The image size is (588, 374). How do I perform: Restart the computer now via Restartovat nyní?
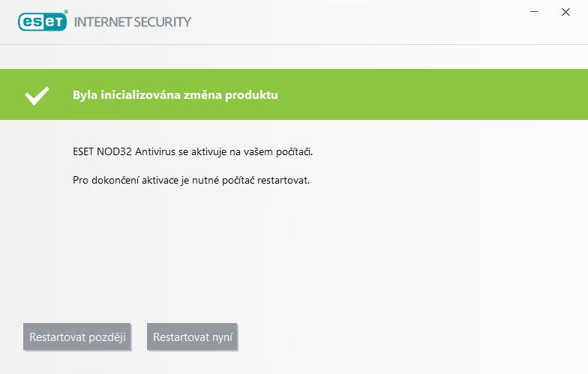(x=192, y=337)
